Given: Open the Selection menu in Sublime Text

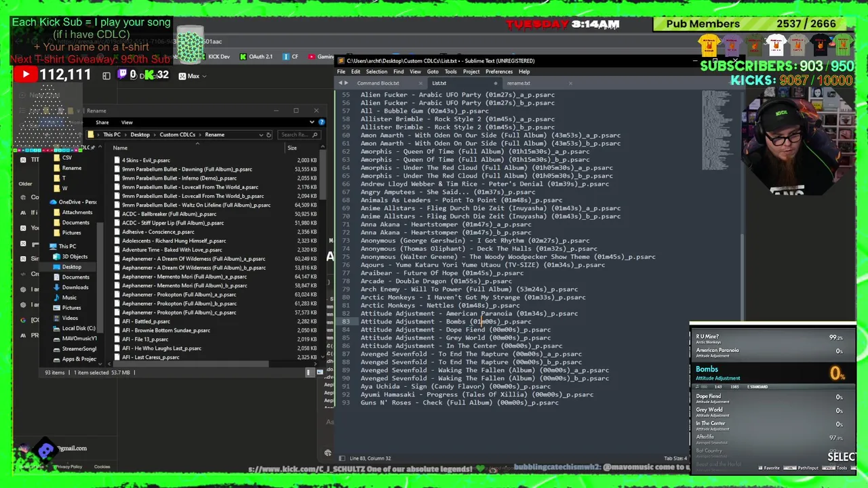Looking at the screenshot, I should [376, 72].
